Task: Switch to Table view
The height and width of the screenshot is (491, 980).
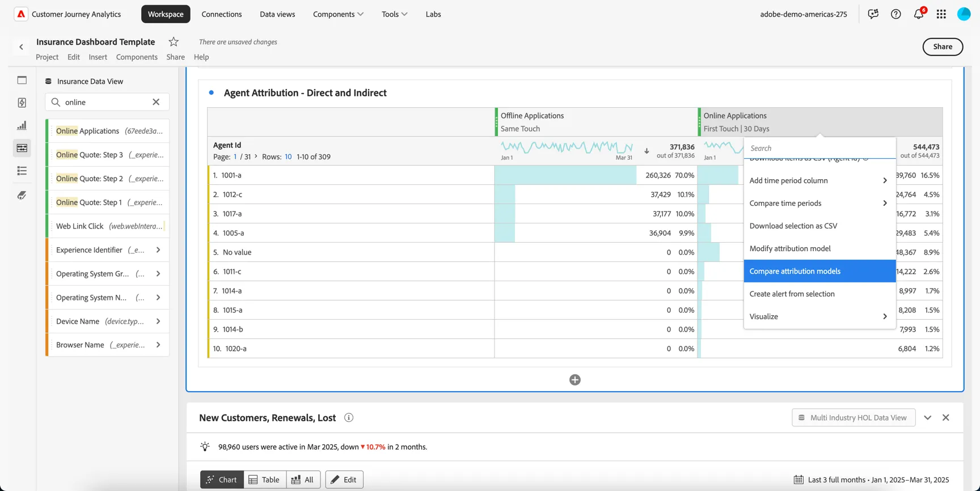Action: (x=265, y=480)
